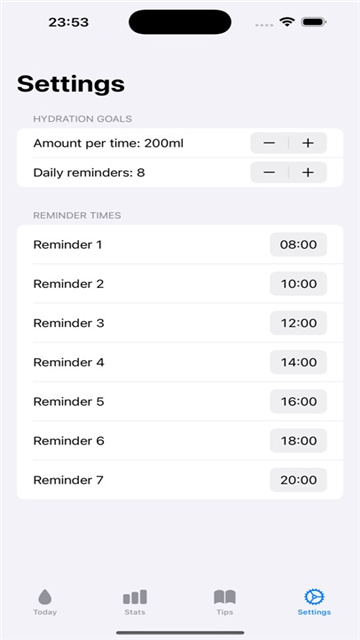Tap the battery status icon
The image size is (360, 640).
tap(313, 22)
